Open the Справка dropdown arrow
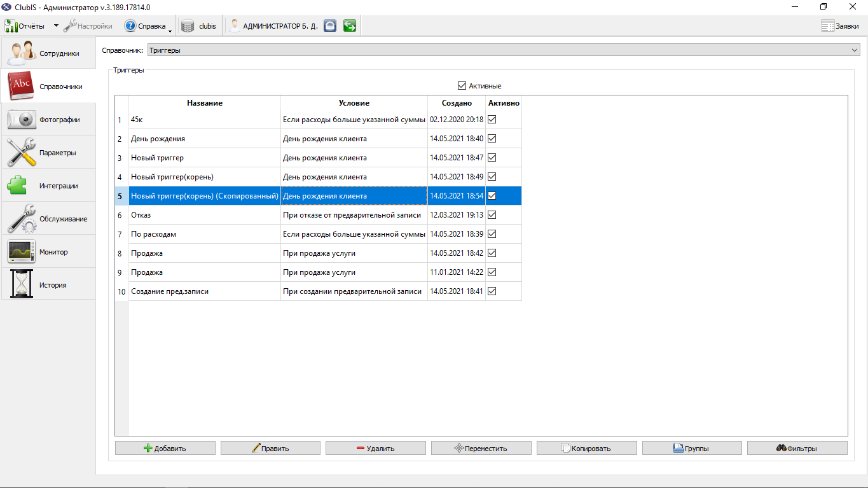Viewport: 868px width, 488px height. [170, 27]
